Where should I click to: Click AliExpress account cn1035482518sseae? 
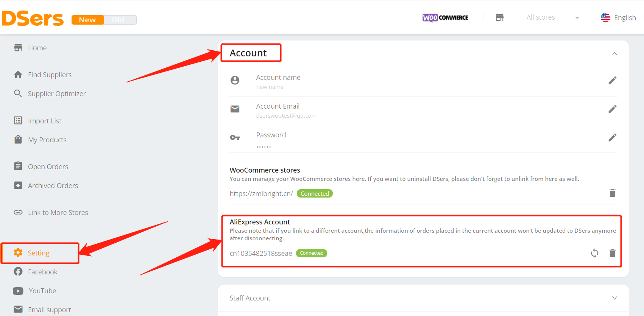(x=261, y=253)
